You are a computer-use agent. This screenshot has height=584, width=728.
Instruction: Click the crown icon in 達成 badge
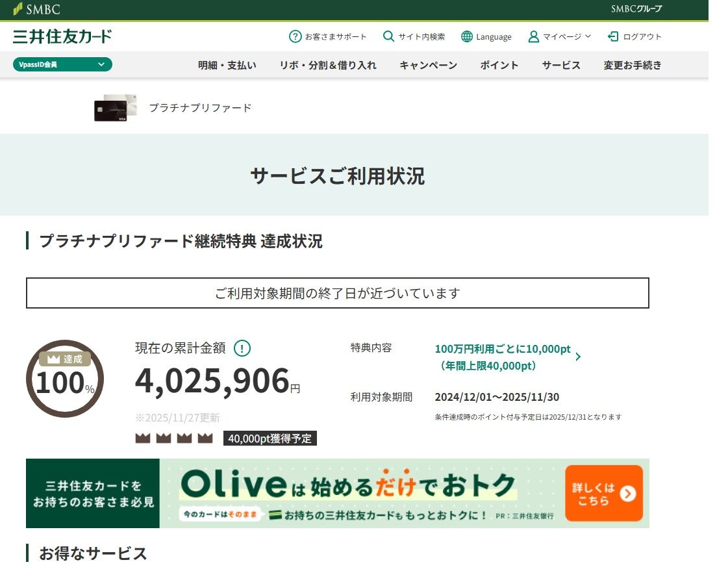pyautogui.click(x=53, y=359)
